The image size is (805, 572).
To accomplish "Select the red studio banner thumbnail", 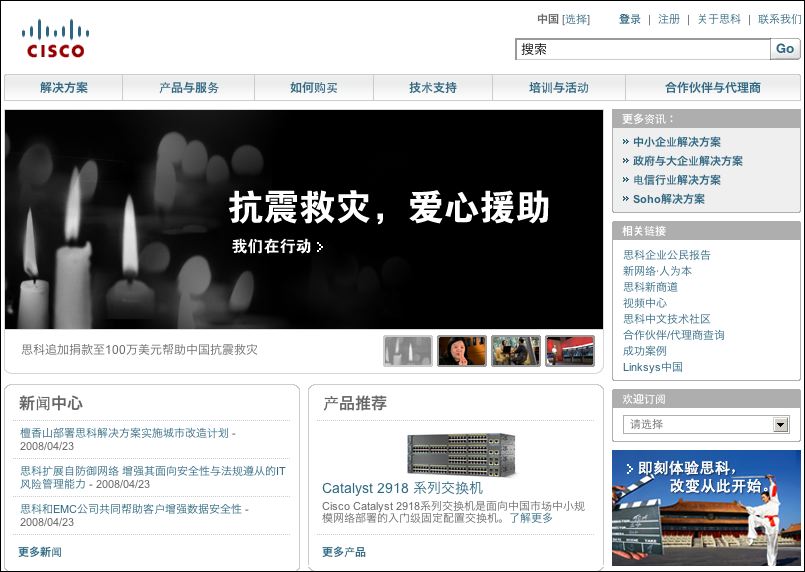I will pyautogui.click(x=570, y=351).
